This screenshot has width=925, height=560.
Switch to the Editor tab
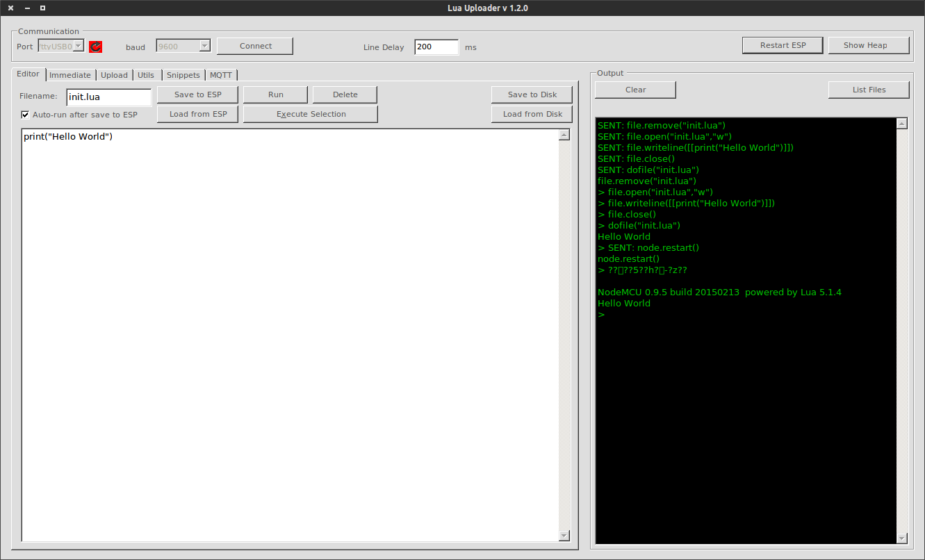[28, 74]
